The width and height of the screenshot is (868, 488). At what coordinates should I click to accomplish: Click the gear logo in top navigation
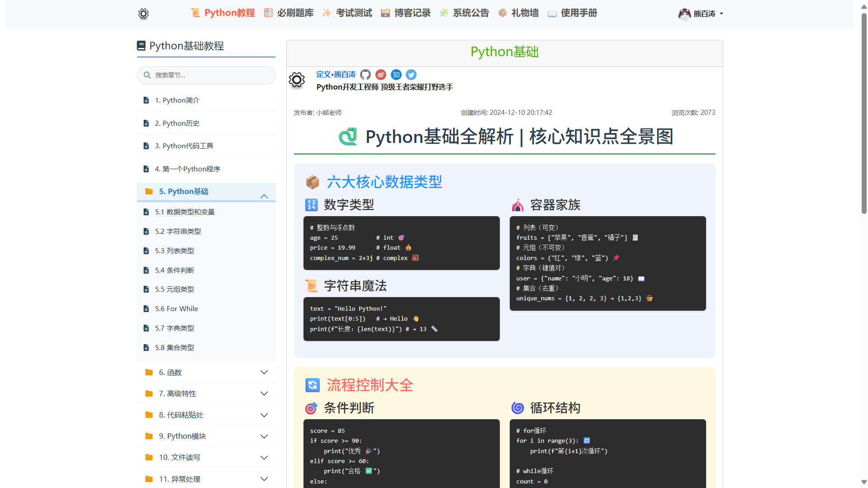(143, 14)
